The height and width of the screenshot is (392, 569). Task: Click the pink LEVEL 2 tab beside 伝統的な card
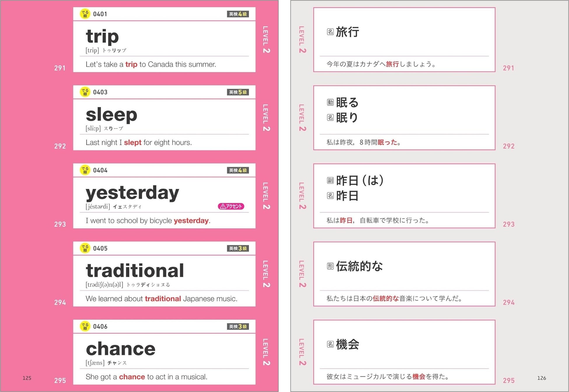click(302, 274)
